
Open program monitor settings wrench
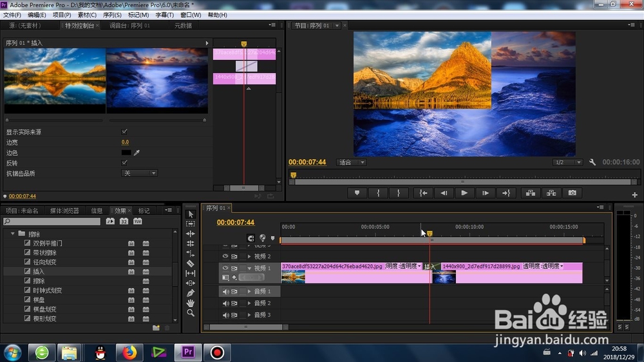coord(592,162)
